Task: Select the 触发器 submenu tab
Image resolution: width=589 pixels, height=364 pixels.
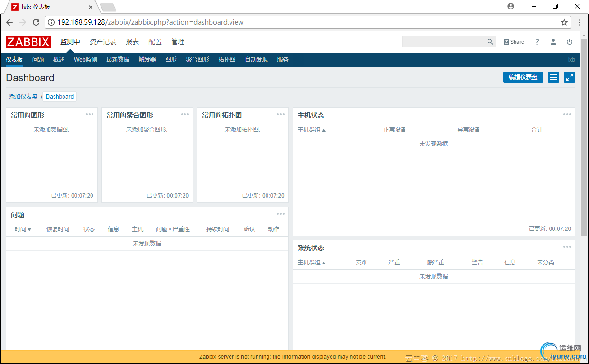Action: coord(147,60)
